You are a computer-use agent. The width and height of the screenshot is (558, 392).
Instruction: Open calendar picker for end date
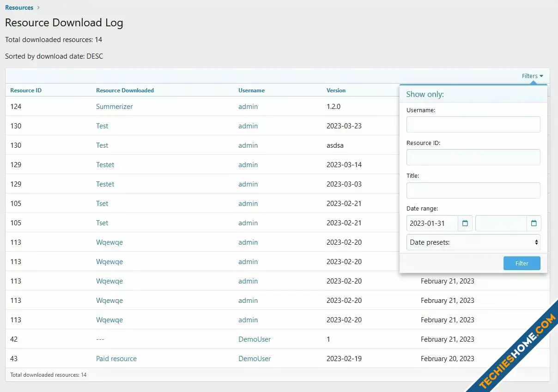(x=534, y=223)
